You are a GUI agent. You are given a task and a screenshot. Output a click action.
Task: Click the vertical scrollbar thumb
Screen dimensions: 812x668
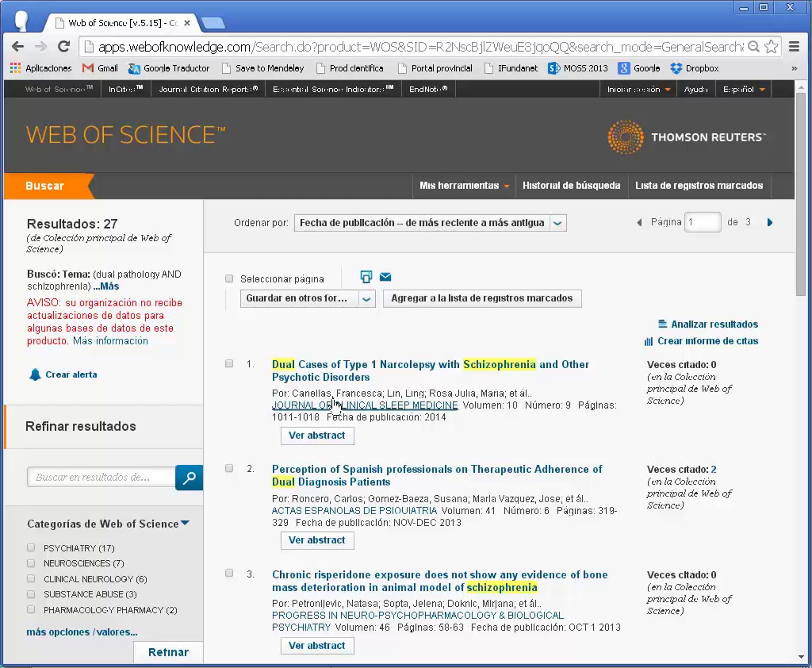pyautogui.click(x=800, y=194)
